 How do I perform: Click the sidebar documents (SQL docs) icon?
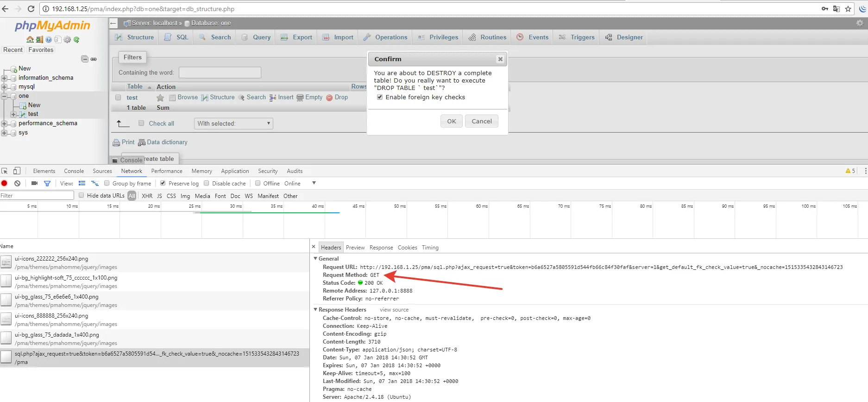click(58, 39)
